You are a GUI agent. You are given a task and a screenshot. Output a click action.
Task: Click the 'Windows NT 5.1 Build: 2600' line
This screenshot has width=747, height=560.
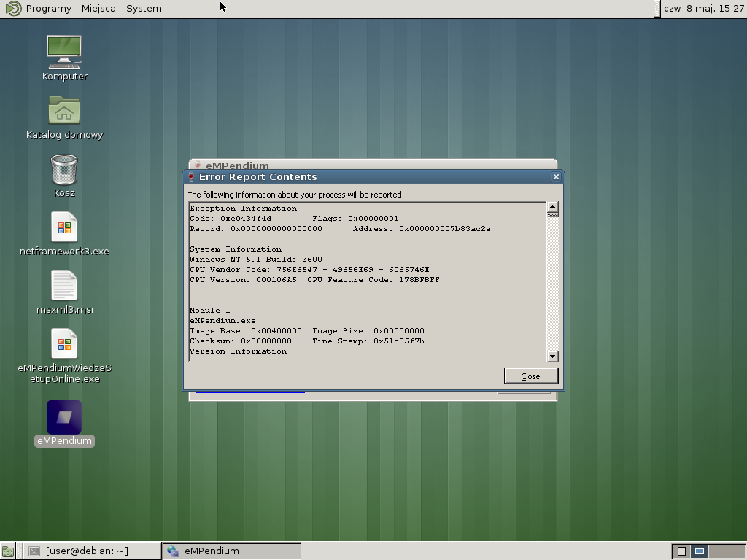256,260
